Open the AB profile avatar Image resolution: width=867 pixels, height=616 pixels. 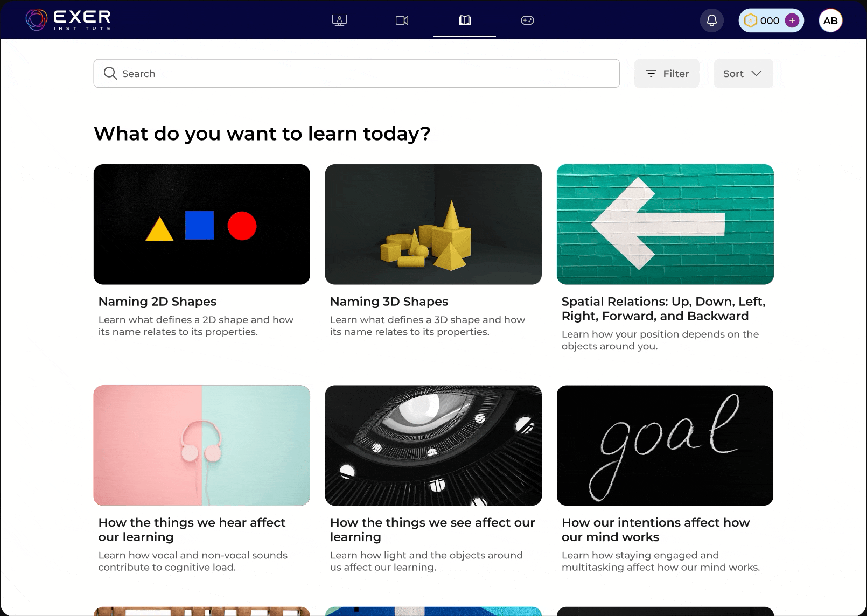point(830,20)
